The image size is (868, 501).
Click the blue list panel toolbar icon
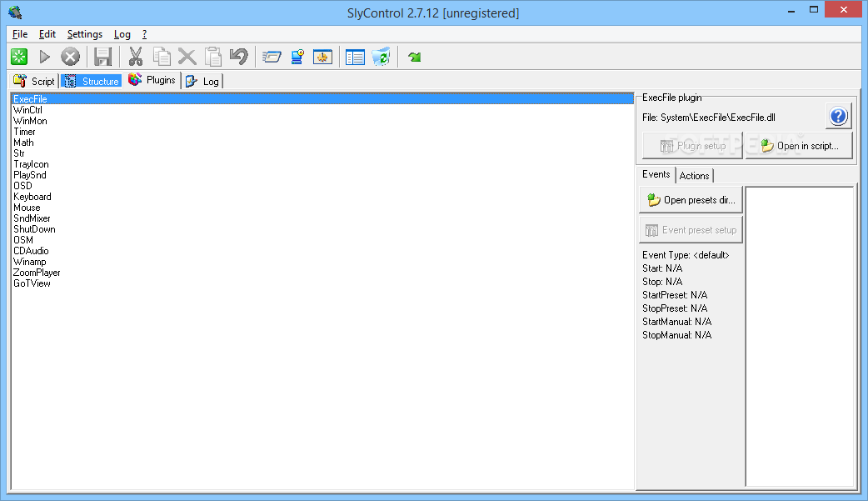pyautogui.click(x=355, y=57)
